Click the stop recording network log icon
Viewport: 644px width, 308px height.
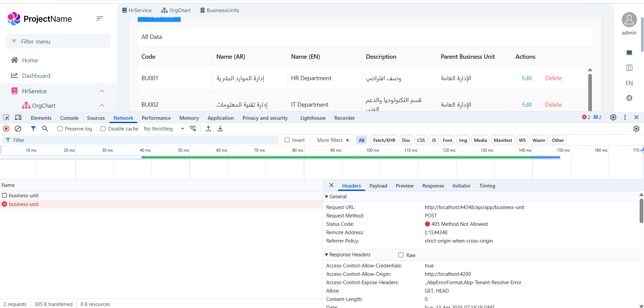[x=6, y=129]
